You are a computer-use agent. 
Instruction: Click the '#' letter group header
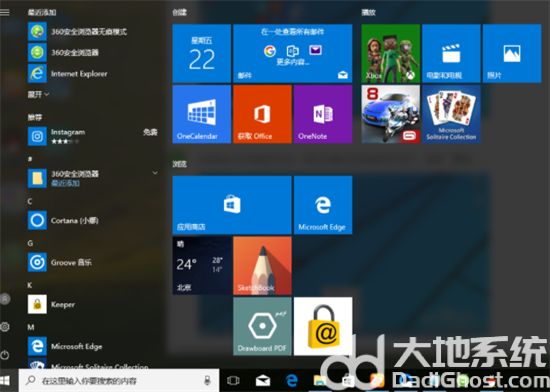(30, 159)
